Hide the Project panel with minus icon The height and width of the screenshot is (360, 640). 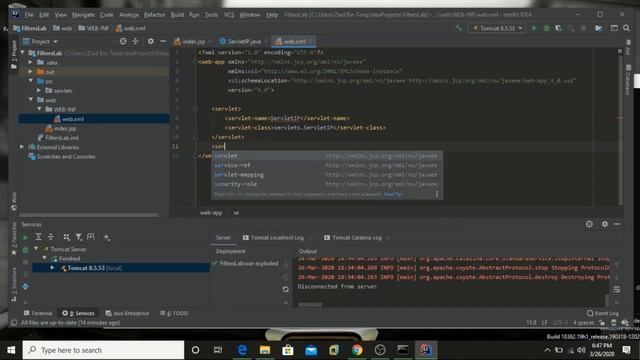pos(162,41)
